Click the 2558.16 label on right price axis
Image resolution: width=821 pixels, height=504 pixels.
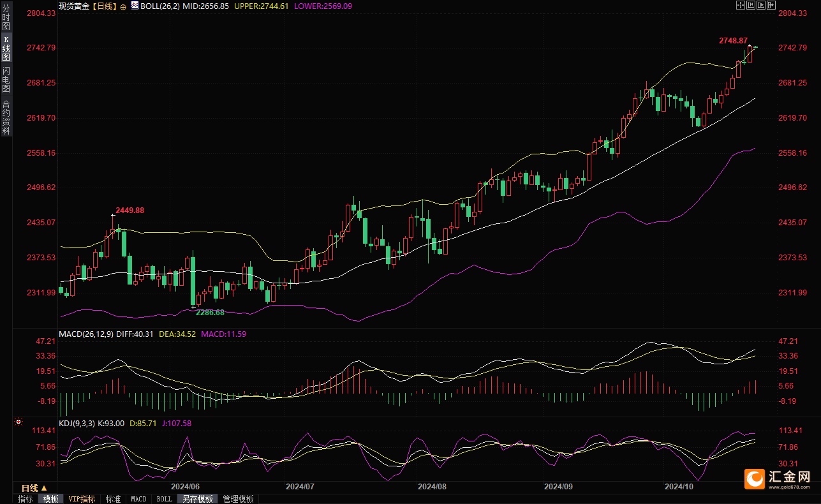click(x=793, y=152)
